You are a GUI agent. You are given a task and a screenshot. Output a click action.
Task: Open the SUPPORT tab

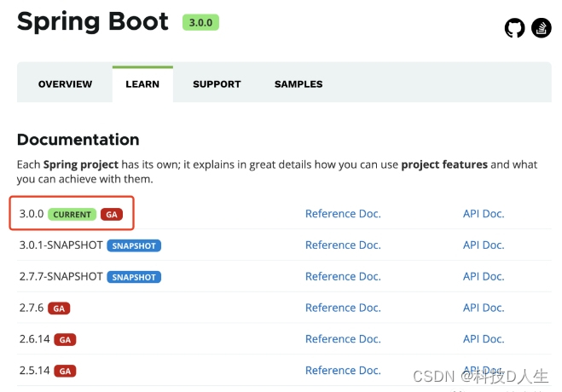[x=217, y=84]
